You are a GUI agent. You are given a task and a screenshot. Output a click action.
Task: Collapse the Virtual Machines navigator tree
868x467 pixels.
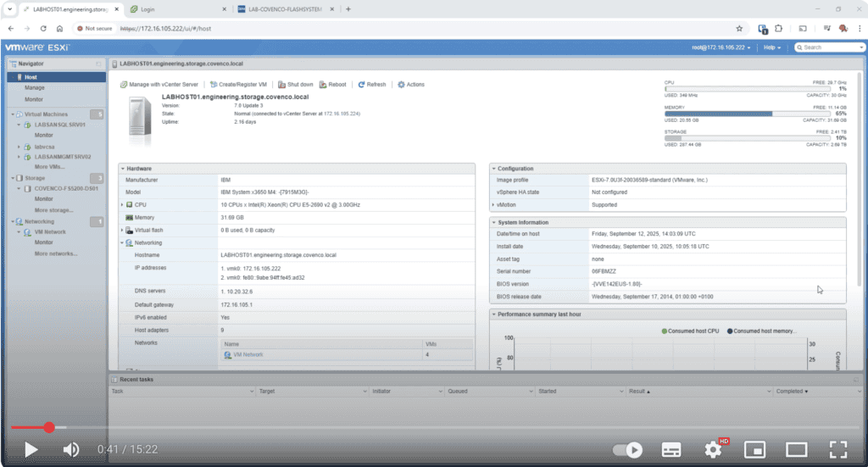(x=13, y=114)
